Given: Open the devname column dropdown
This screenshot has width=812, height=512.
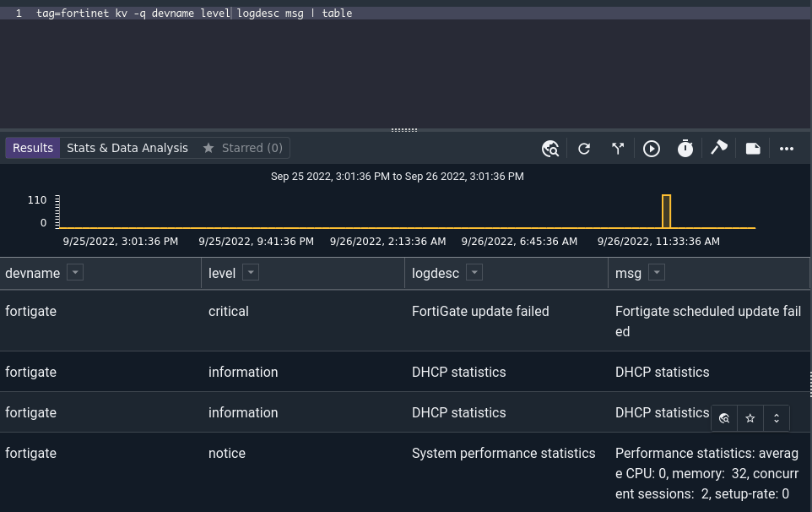Looking at the screenshot, I should coord(75,272).
